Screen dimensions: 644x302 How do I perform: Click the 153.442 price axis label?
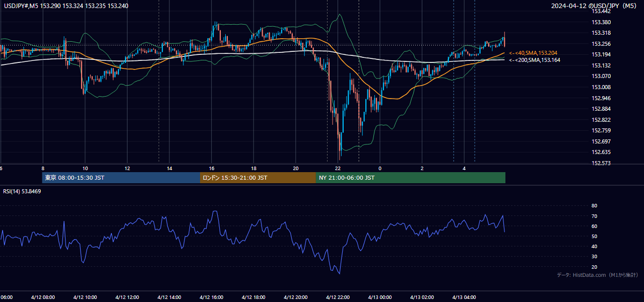click(x=601, y=11)
